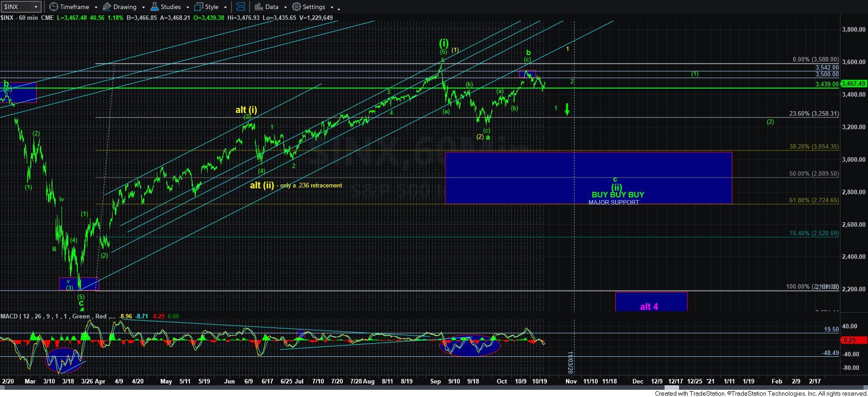Open the $INX symbol dropdown
Viewport: 868px width, 397px height.
[35, 7]
